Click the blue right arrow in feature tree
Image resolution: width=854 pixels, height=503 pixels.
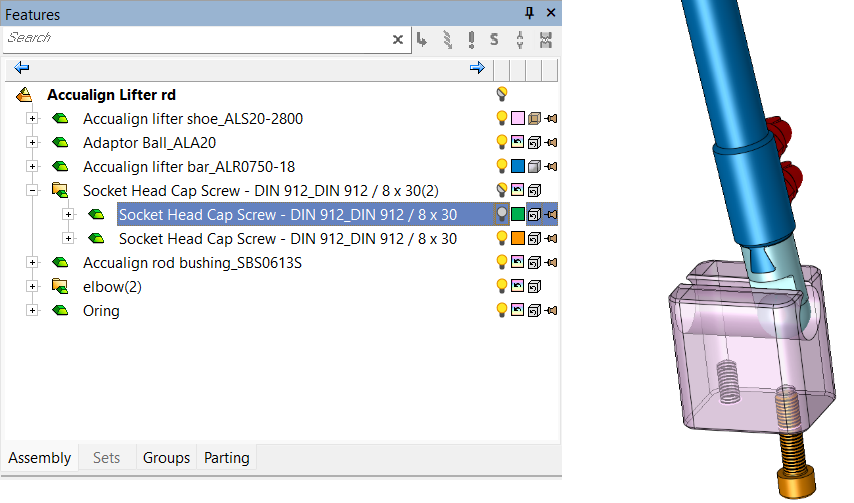pyautogui.click(x=477, y=68)
